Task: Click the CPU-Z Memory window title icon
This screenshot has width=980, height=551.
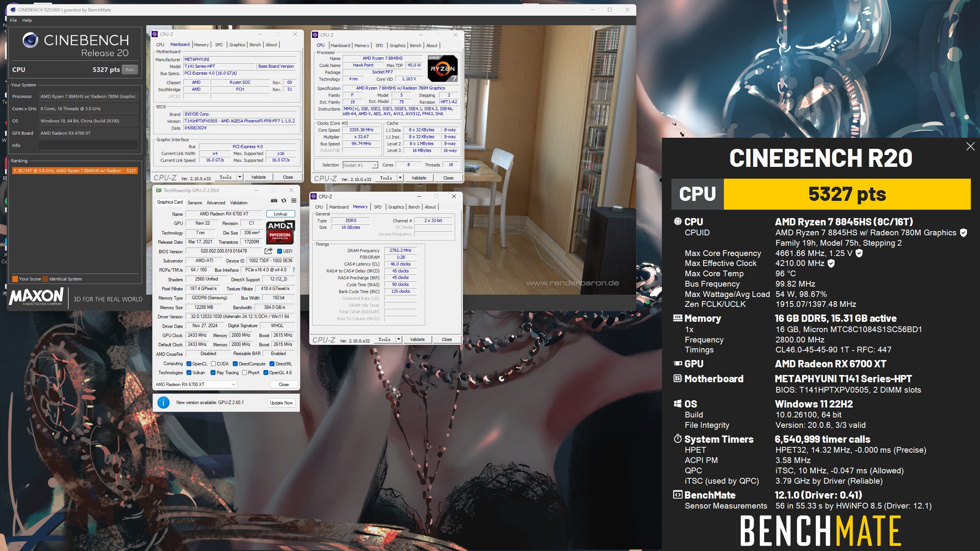Action: click(314, 196)
